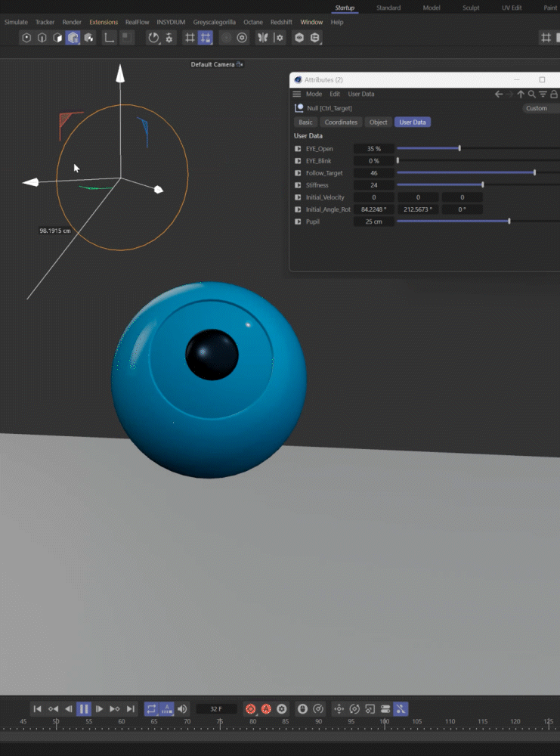Switch to the UV Edit layout
This screenshot has height=756, width=560.
coord(512,8)
